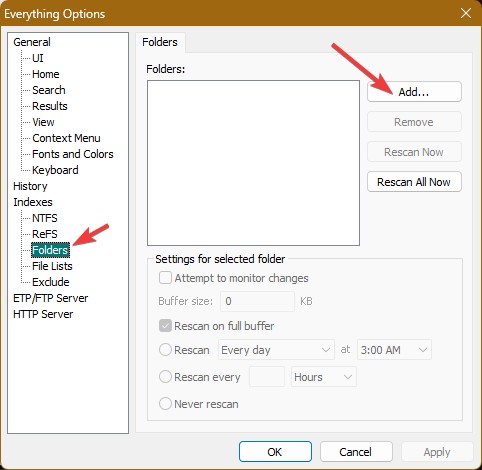Select the Rescan radio button
Image resolution: width=482 pixels, height=470 pixels.
(165, 350)
